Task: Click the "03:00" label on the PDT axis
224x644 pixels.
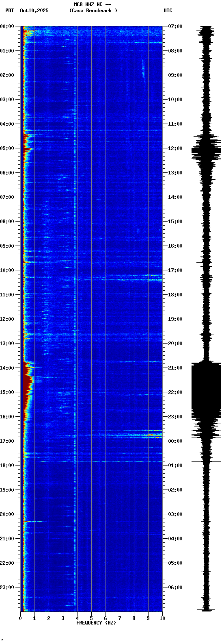Action: (7, 100)
